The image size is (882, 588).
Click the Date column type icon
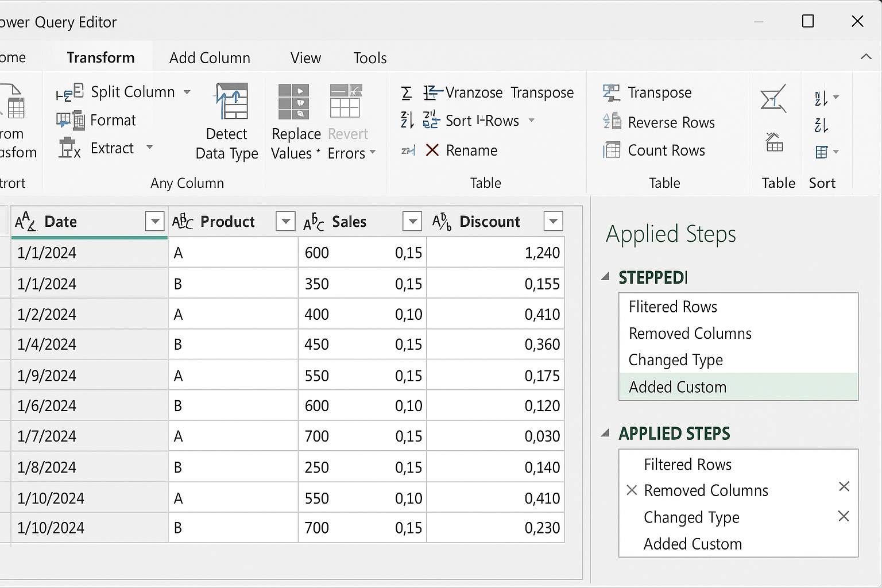point(25,222)
